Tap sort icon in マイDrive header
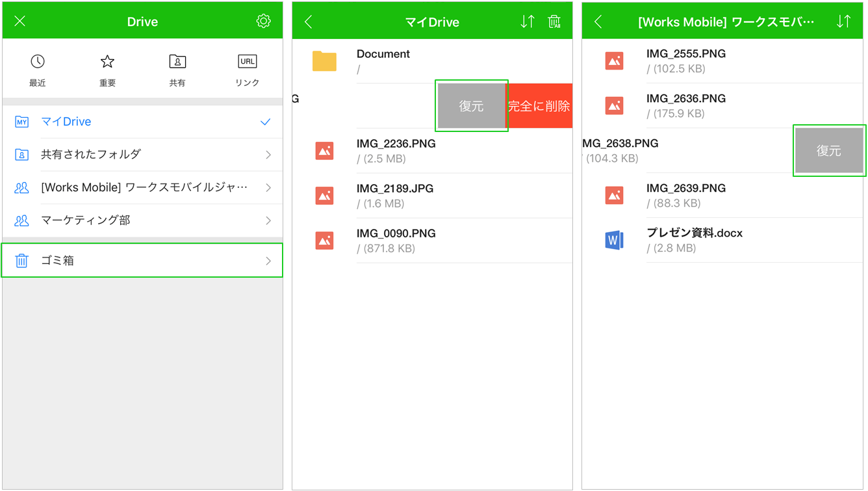868x491 pixels. [x=527, y=21]
